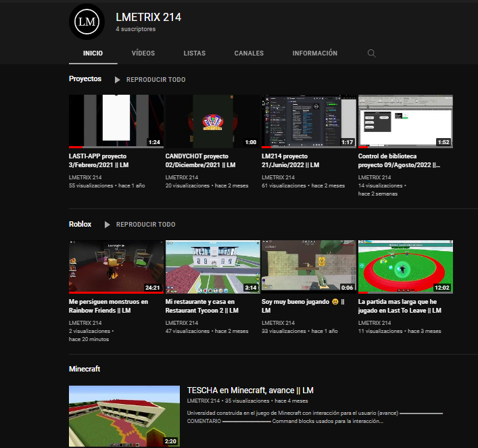Click the 35 visualizaciones hace 4 meses text
478x448 pixels.
266,401
